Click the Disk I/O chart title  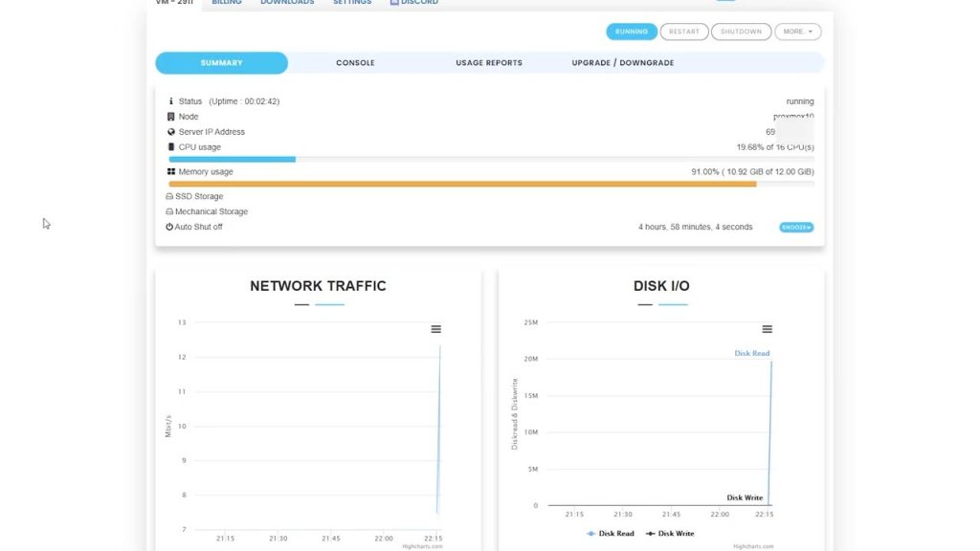pyautogui.click(x=661, y=286)
